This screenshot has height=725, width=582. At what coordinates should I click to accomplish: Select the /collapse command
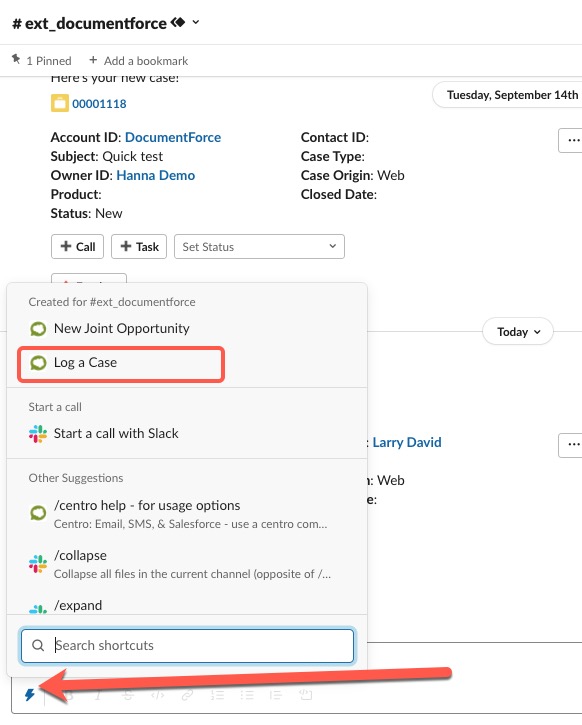coord(187,564)
